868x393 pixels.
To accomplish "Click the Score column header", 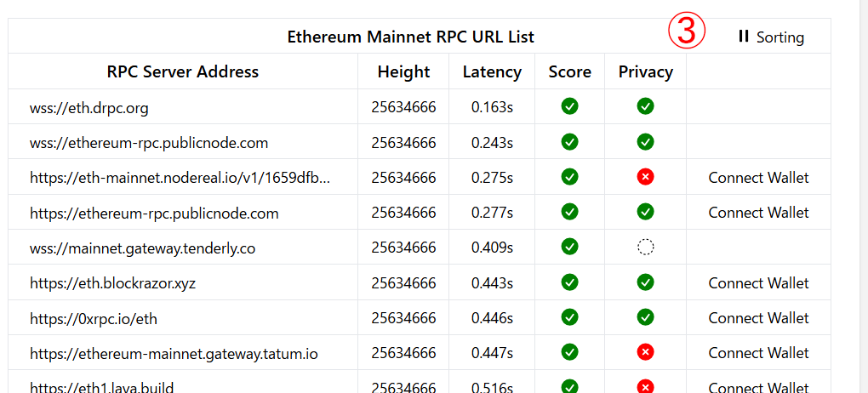I will 569,71.
